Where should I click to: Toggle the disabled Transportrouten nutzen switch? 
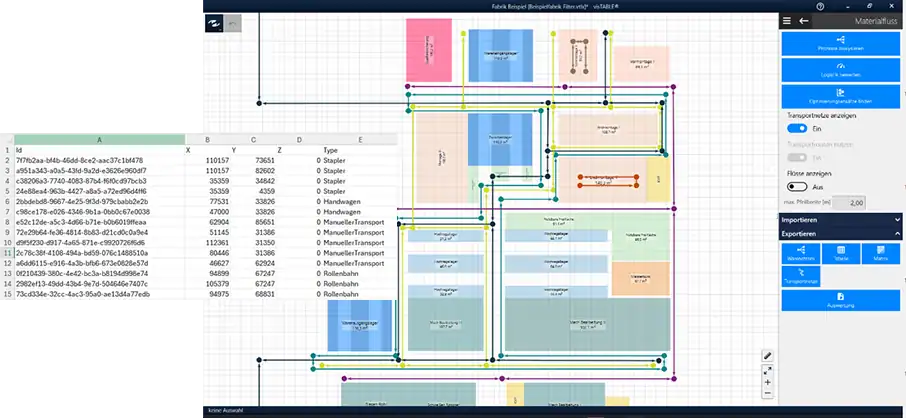point(797,157)
